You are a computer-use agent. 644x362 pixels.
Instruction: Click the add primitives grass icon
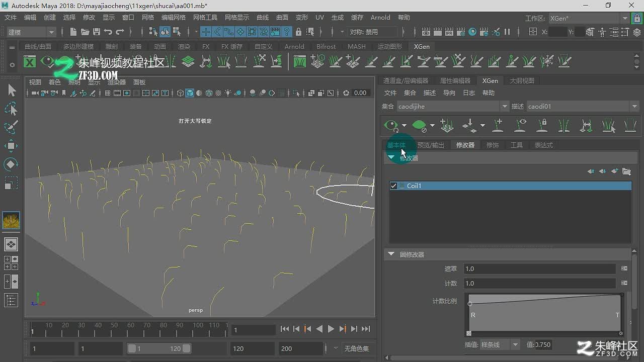[x=447, y=125]
